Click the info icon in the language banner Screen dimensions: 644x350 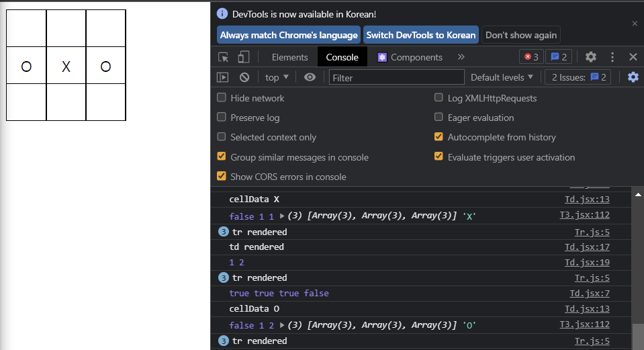(222, 13)
